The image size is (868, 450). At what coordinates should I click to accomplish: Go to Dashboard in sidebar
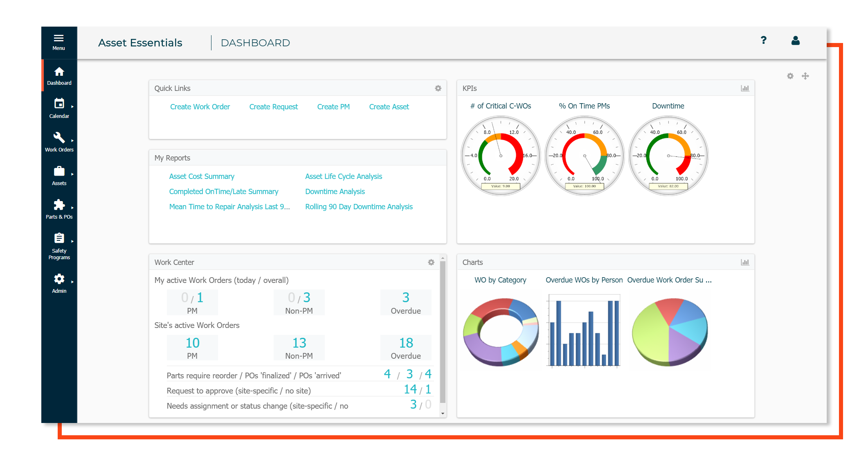(x=59, y=76)
